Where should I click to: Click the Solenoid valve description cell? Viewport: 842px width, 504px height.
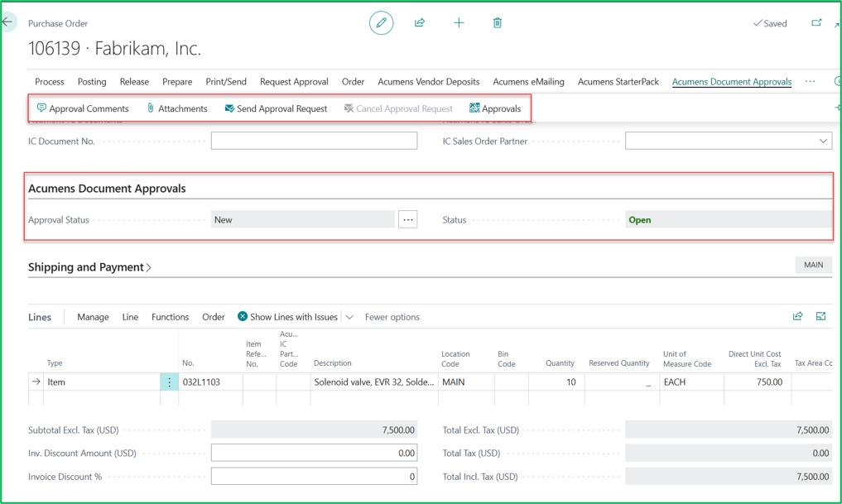374,382
